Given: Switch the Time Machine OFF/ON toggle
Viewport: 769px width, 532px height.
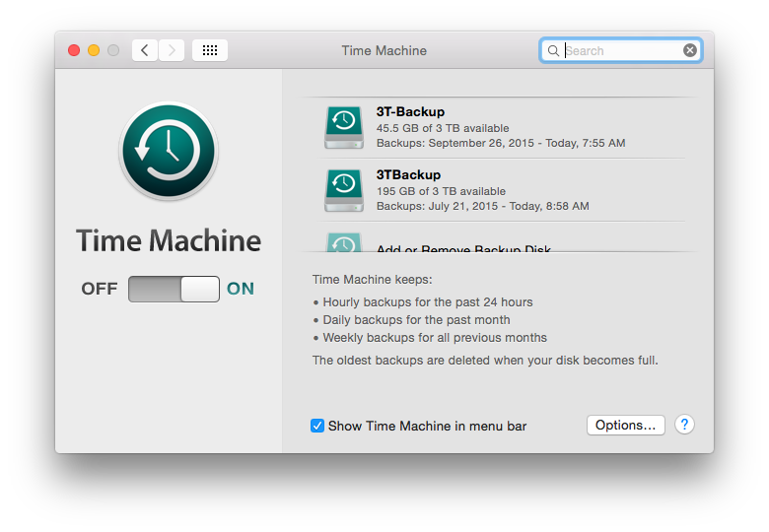Looking at the screenshot, I should coord(174,289).
